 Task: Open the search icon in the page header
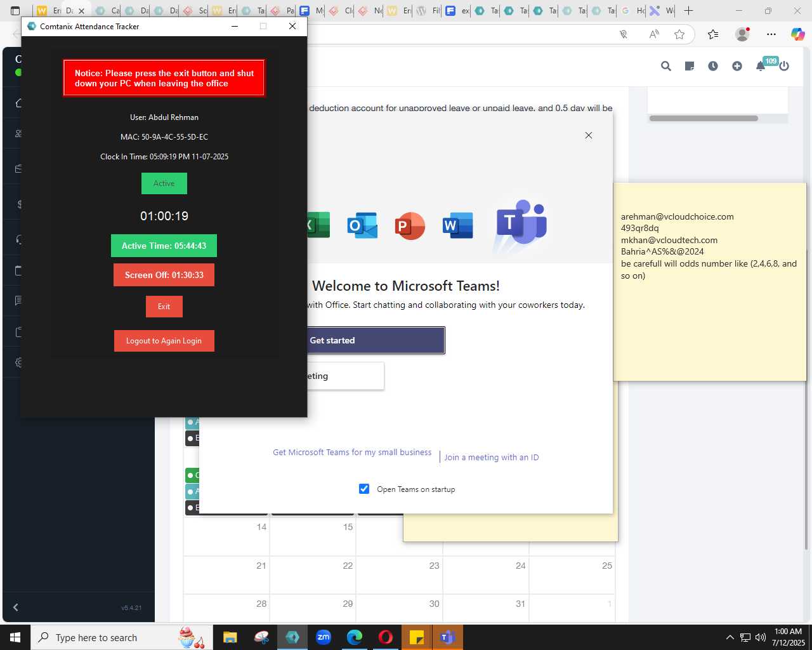pos(665,66)
